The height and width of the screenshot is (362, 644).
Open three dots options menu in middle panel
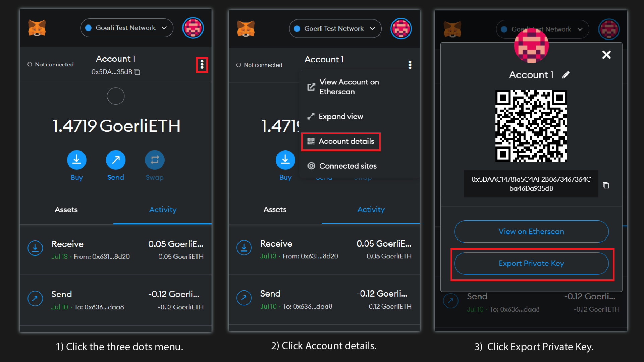pyautogui.click(x=410, y=65)
